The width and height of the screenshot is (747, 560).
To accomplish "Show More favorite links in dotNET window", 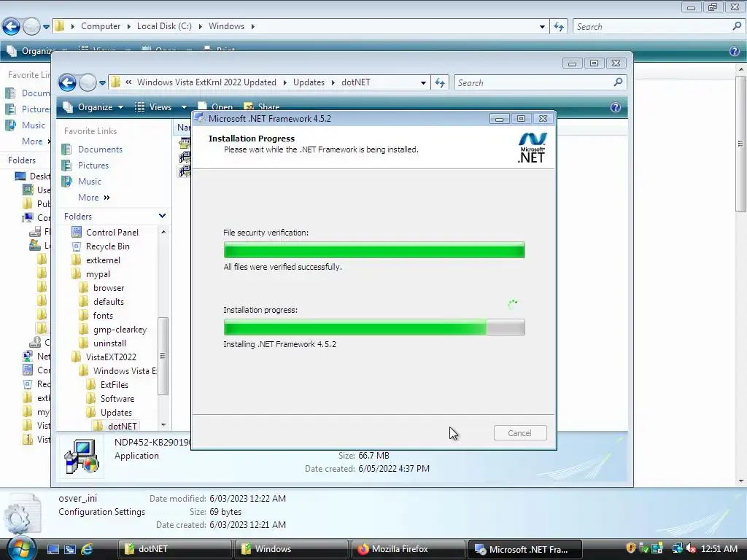I will pyautogui.click(x=94, y=197).
